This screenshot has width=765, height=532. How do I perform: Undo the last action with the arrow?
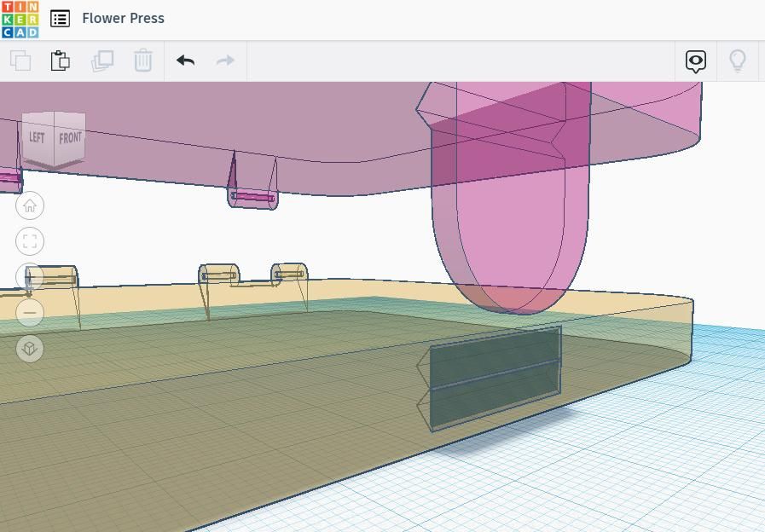coord(185,61)
